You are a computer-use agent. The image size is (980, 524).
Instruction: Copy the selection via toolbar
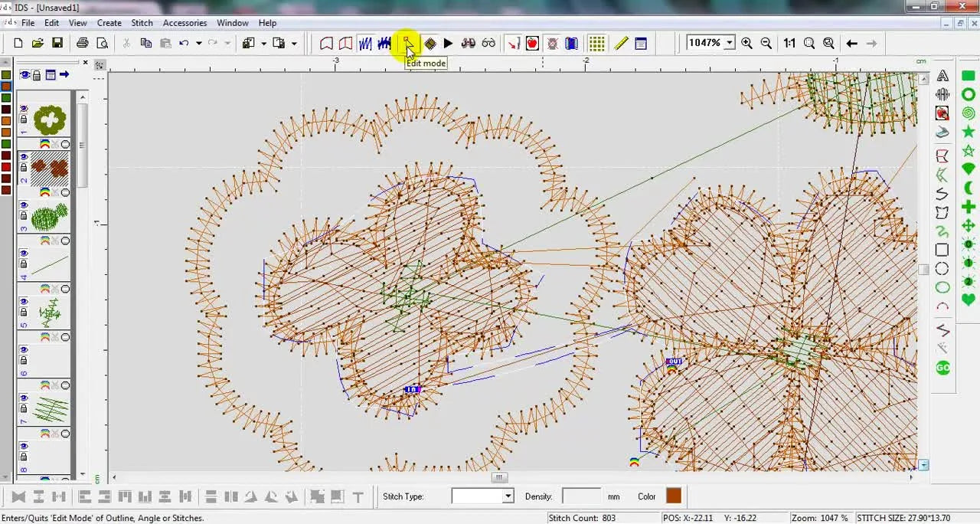pyautogui.click(x=146, y=44)
